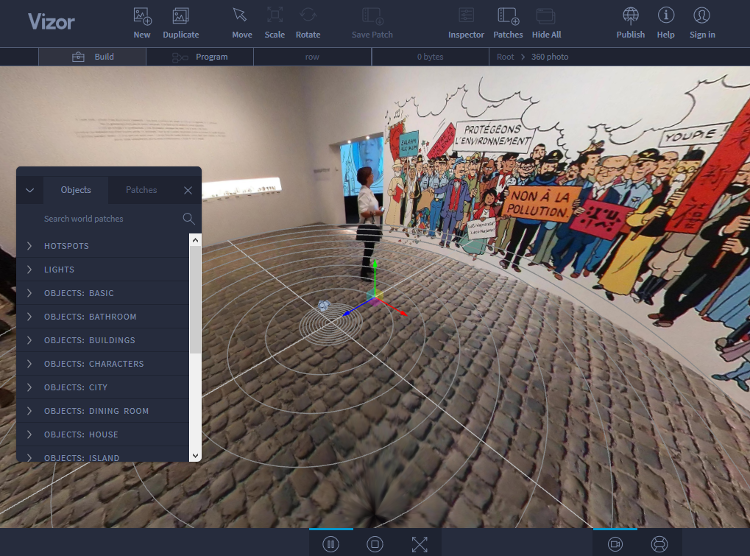
Task: Close the objects panel with X
Action: 188,190
